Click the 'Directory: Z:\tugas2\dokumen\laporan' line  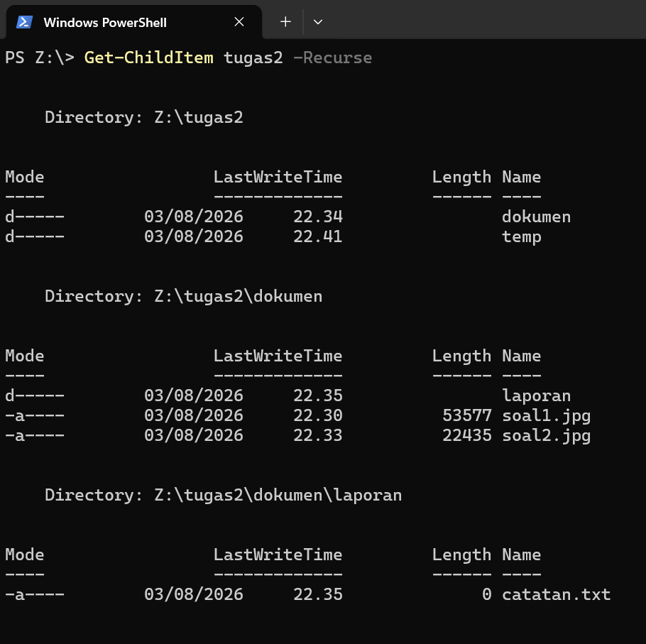pyautogui.click(x=223, y=495)
